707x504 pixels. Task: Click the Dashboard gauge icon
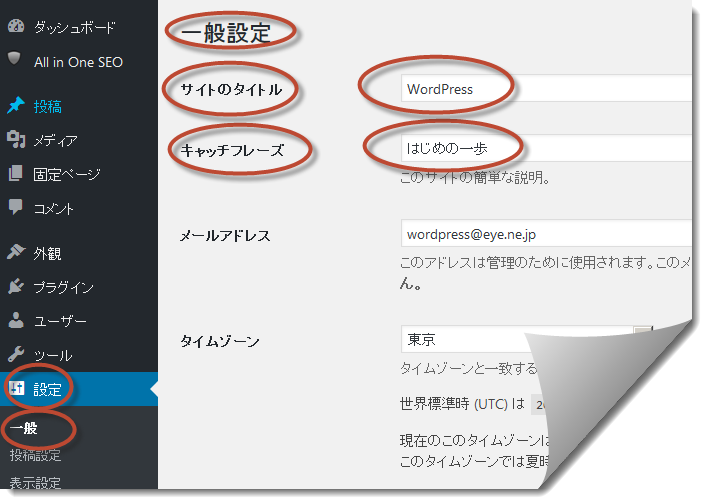point(16,26)
